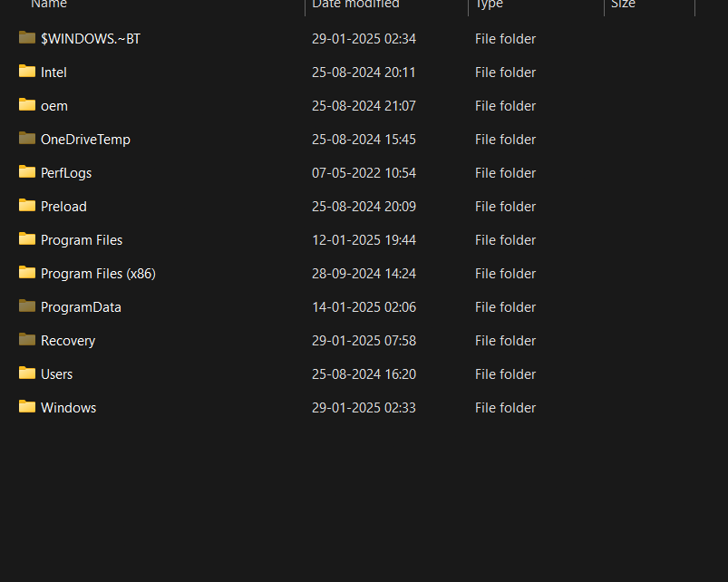Click date 25-08-2024 16:20

(364, 374)
